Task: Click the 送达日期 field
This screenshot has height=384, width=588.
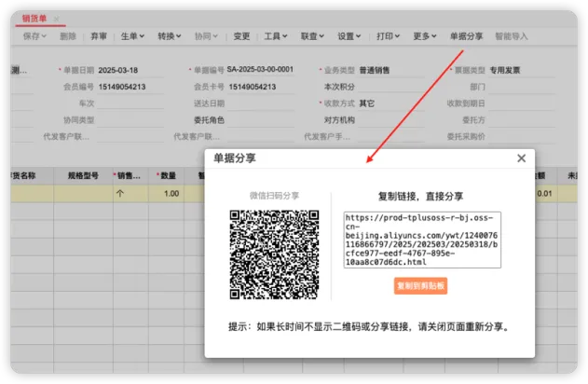Action: coord(261,103)
